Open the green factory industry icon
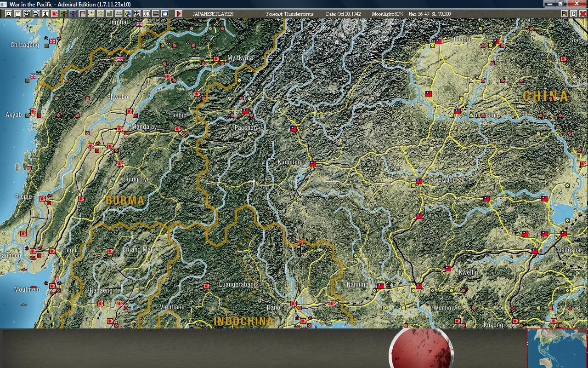This screenshot has height=368, width=588. 110,14
